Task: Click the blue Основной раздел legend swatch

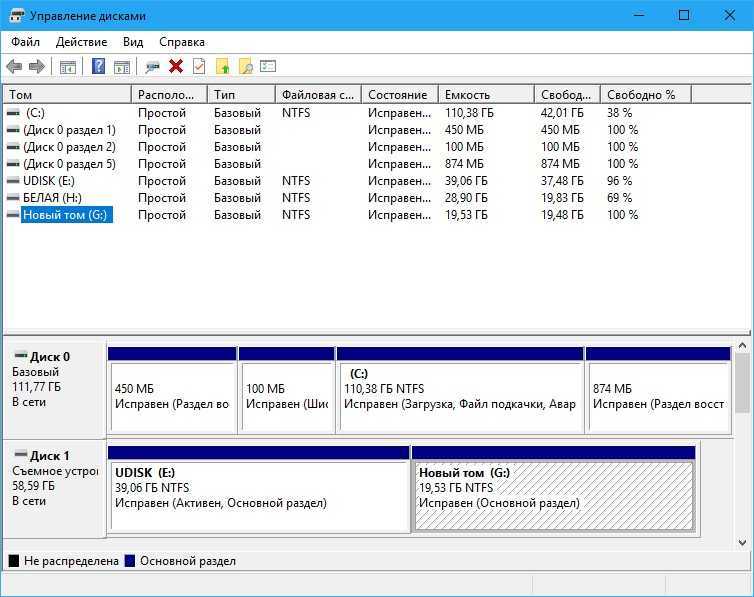Action: pyautogui.click(x=129, y=561)
